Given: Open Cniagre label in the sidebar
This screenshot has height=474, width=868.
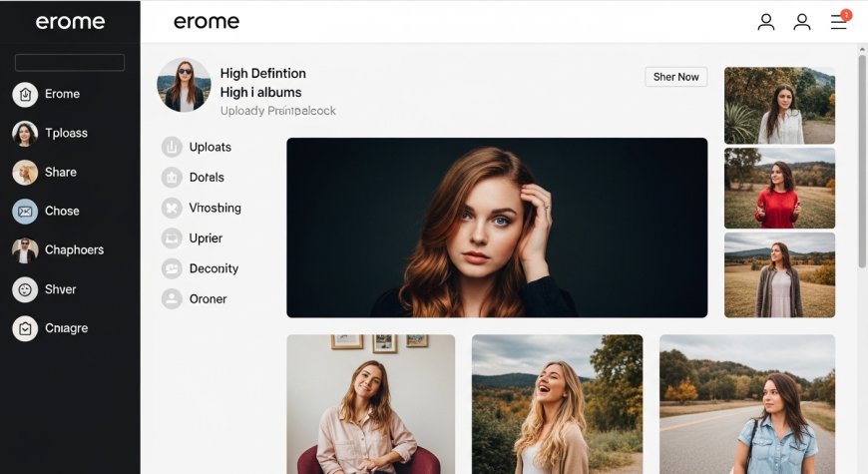Looking at the screenshot, I should [x=67, y=328].
